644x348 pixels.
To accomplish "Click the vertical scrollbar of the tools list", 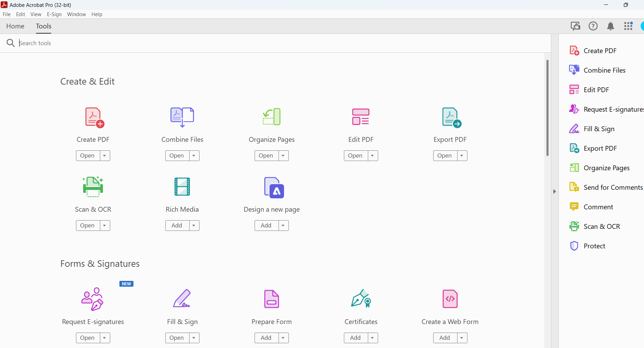I will tap(548, 108).
